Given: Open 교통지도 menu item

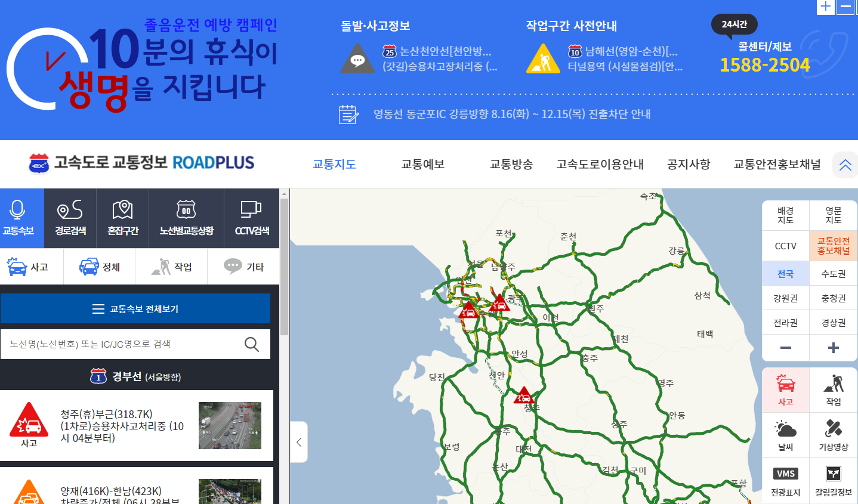Looking at the screenshot, I should (x=334, y=164).
